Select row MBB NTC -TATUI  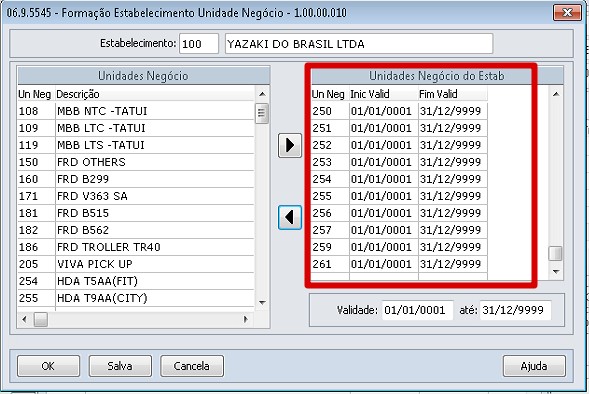click(136, 111)
